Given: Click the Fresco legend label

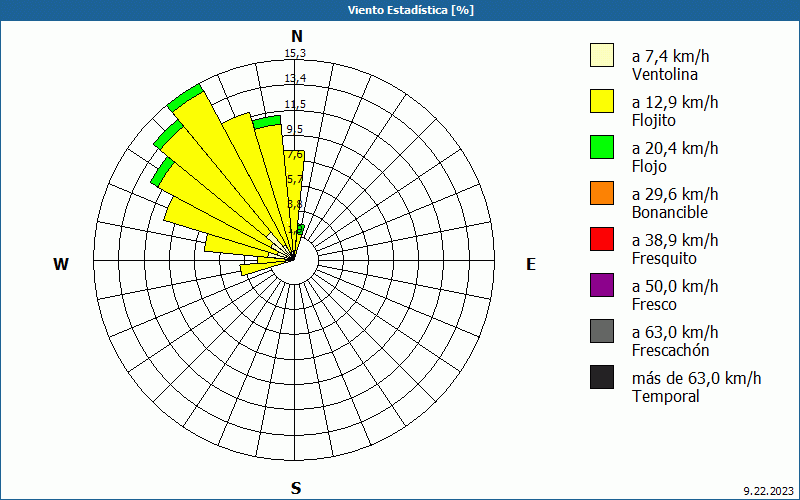Looking at the screenshot, I should tap(655, 305).
